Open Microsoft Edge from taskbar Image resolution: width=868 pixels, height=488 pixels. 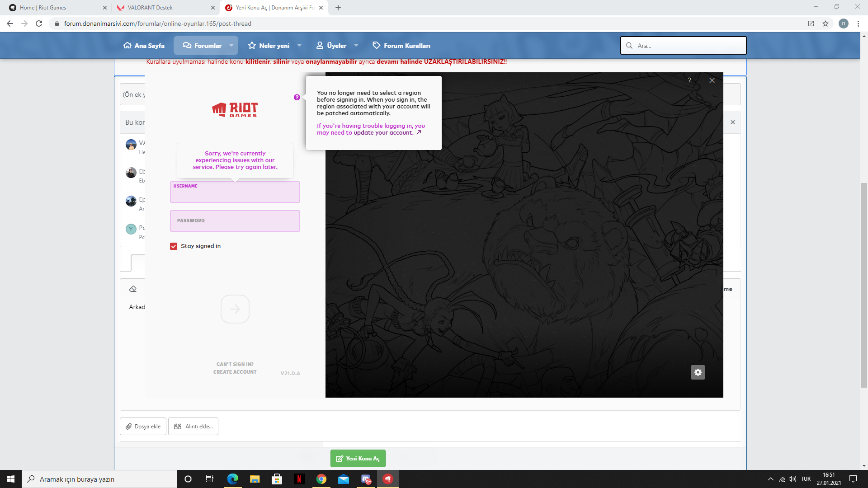233,479
